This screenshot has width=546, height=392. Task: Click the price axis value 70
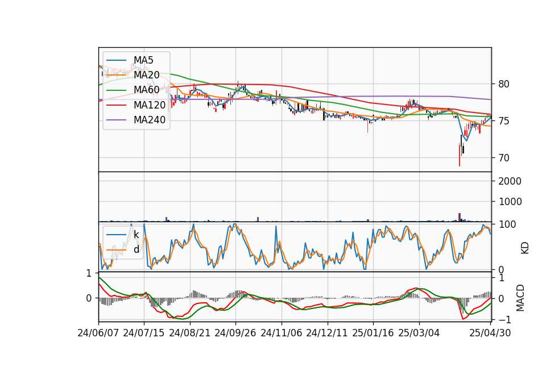coord(504,158)
